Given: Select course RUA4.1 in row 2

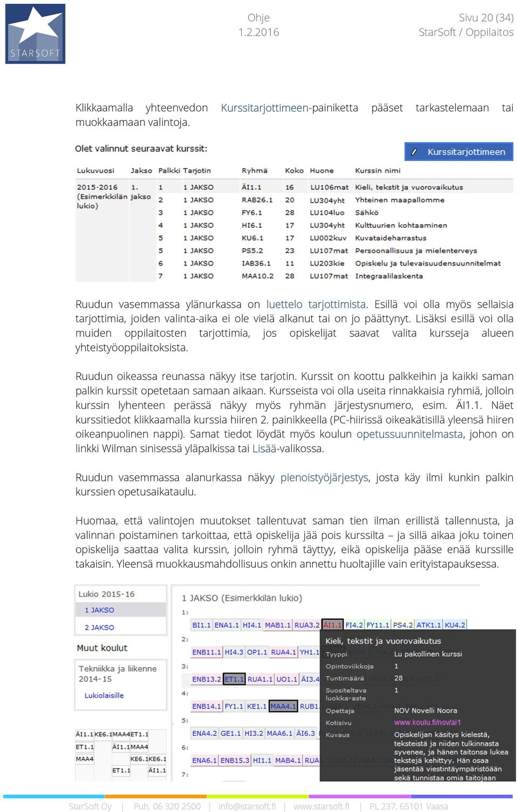Looking at the screenshot, I should tap(283, 652).
